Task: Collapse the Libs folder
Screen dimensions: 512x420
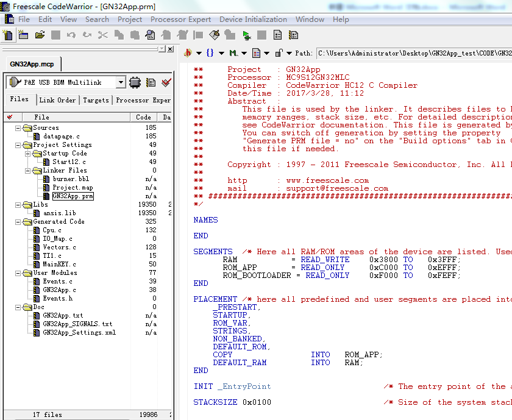Action: click(18, 205)
